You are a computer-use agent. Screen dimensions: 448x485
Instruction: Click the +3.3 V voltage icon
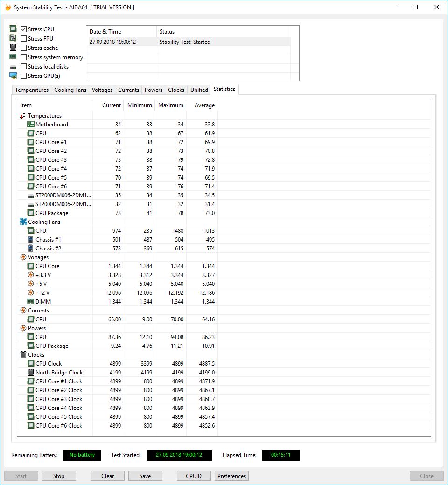[31, 275]
